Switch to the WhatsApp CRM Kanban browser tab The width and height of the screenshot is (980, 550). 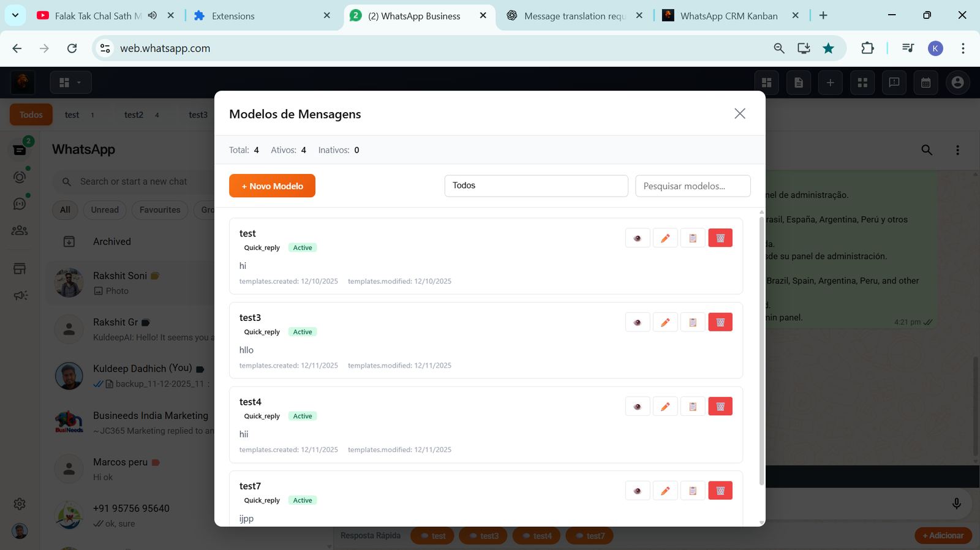tap(729, 16)
